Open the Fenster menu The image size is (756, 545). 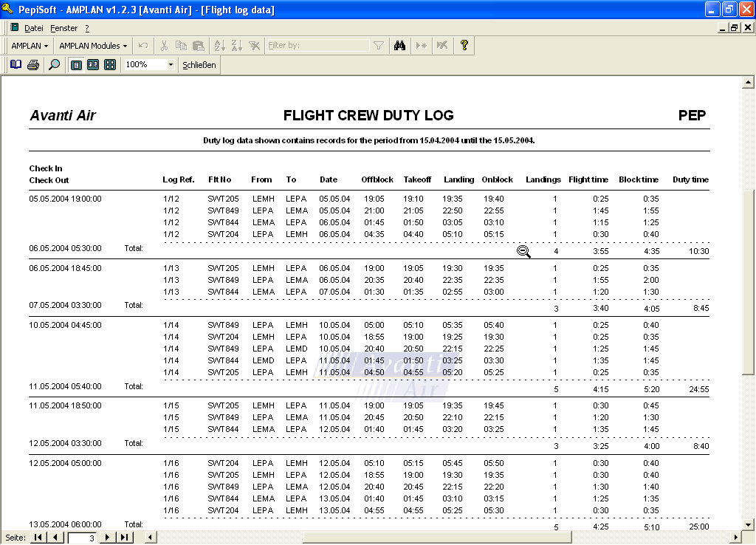(64, 28)
